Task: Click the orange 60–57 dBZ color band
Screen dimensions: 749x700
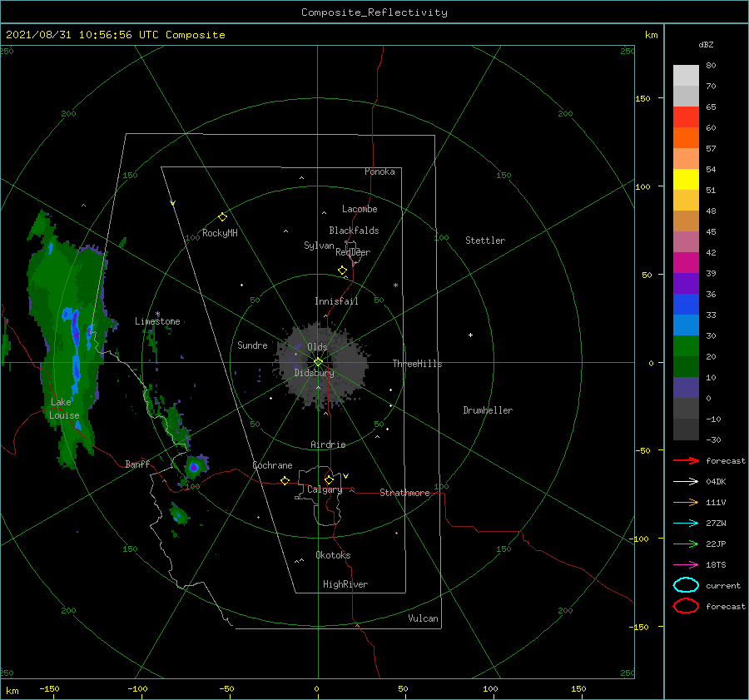Action: (x=686, y=138)
